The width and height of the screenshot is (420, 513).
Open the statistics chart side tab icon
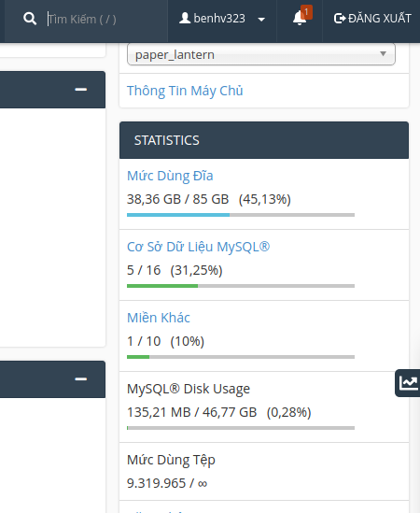click(408, 383)
